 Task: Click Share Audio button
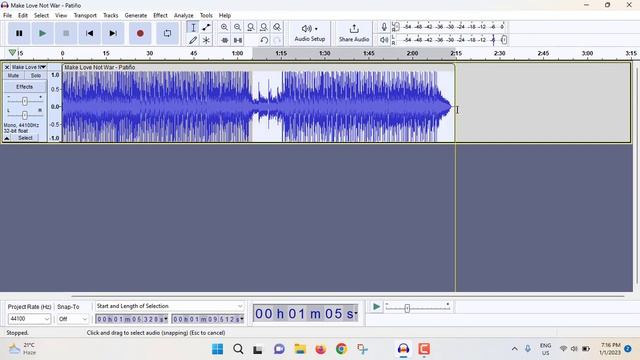click(354, 33)
